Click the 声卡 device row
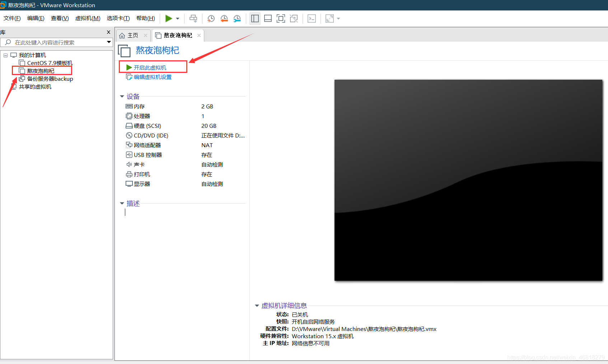608x364 pixels. coord(185,165)
